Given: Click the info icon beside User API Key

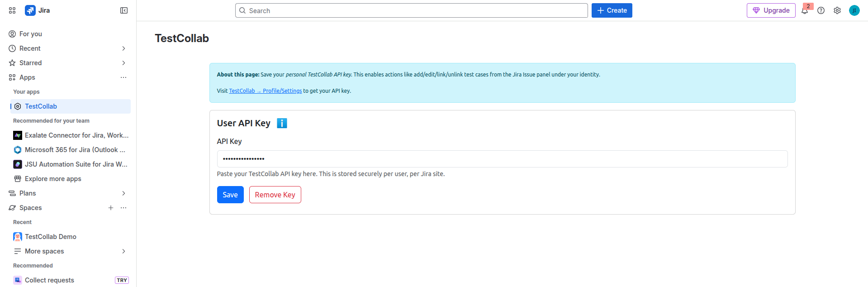Looking at the screenshot, I should coord(282,123).
